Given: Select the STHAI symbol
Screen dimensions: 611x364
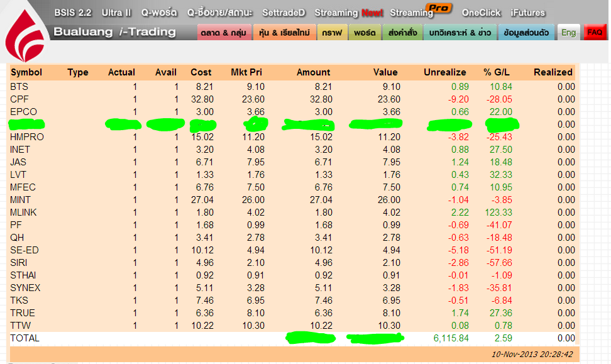Looking at the screenshot, I should pyautogui.click(x=23, y=275).
